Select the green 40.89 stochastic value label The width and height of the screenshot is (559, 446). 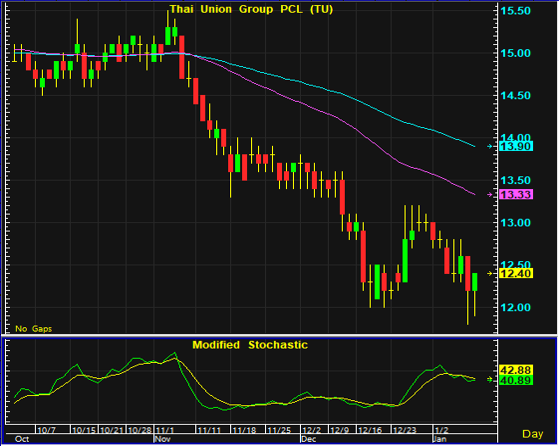tap(516, 380)
